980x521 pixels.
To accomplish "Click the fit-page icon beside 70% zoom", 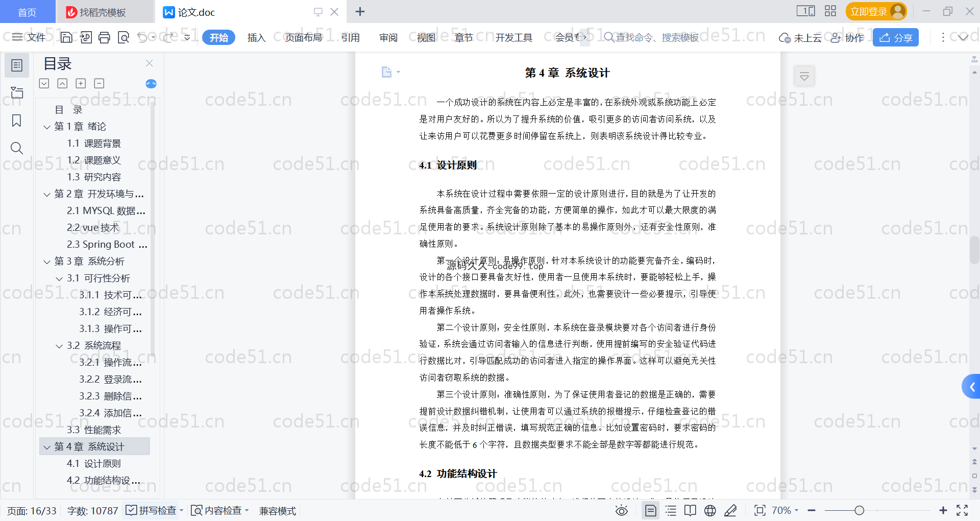I will click(x=760, y=510).
